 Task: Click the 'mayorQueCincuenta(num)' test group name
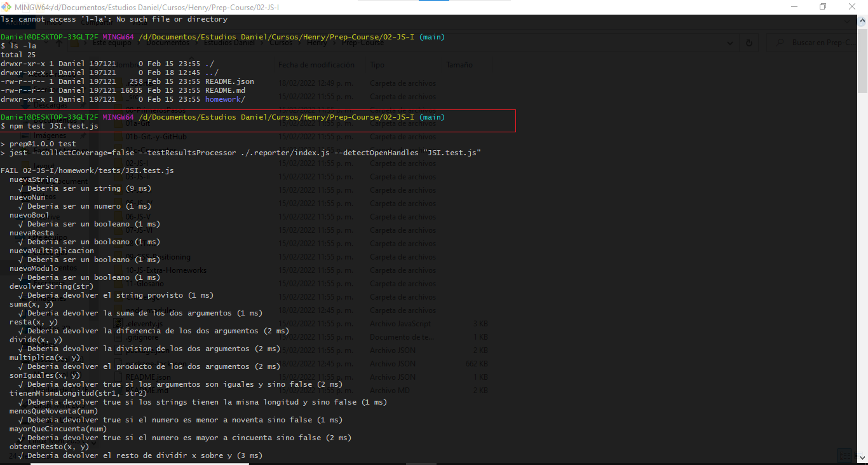pos(58,429)
